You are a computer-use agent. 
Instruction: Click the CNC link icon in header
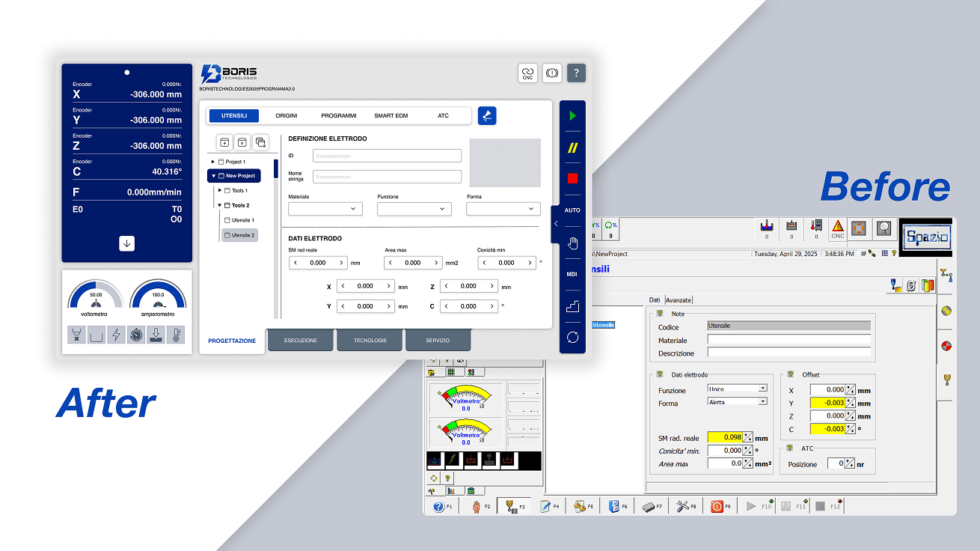coord(527,73)
